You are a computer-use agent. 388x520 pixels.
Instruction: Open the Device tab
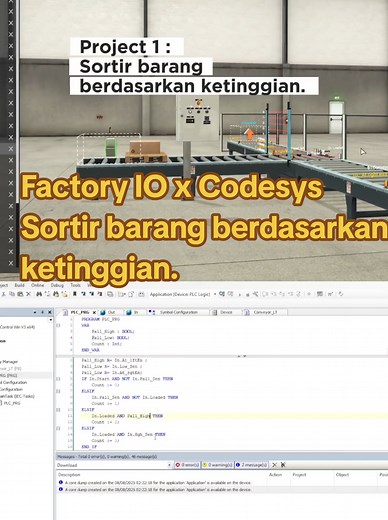pos(226,312)
